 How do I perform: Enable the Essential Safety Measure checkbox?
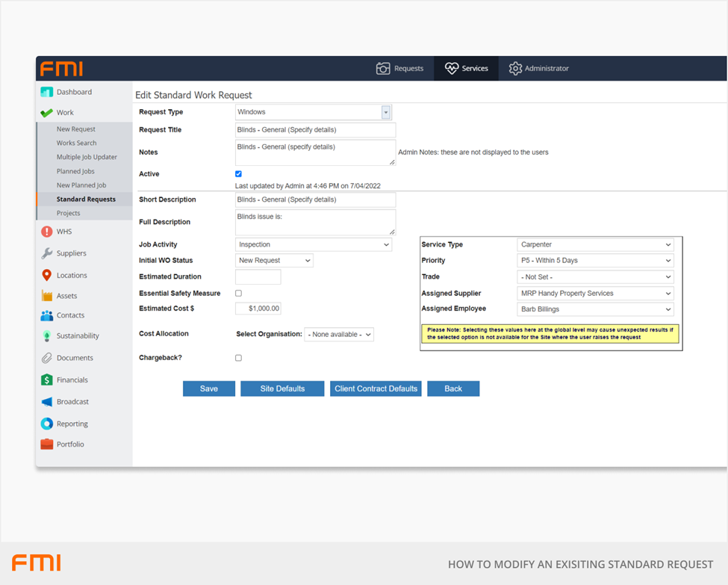pos(238,294)
